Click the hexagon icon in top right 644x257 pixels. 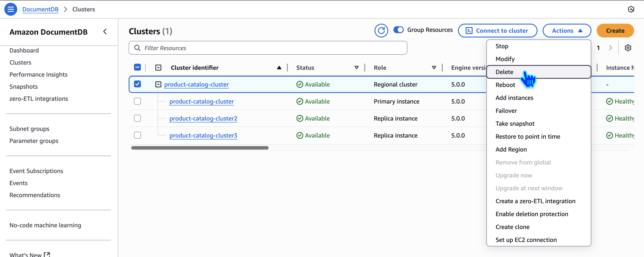[x=631, y=9]
